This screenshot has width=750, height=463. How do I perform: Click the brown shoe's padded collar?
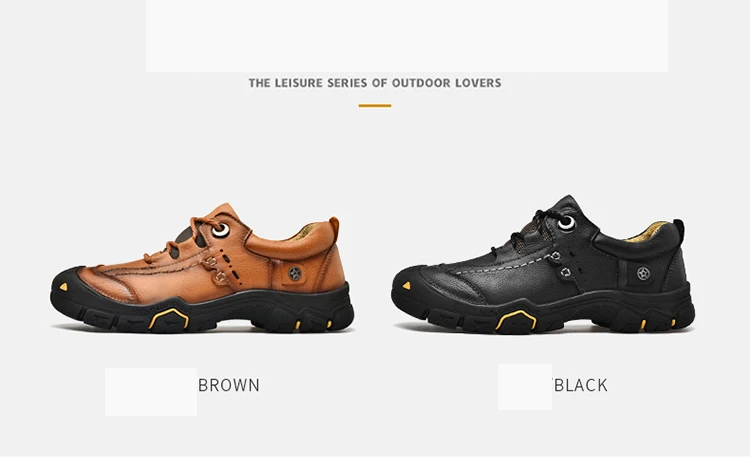[x=294, y=239]
